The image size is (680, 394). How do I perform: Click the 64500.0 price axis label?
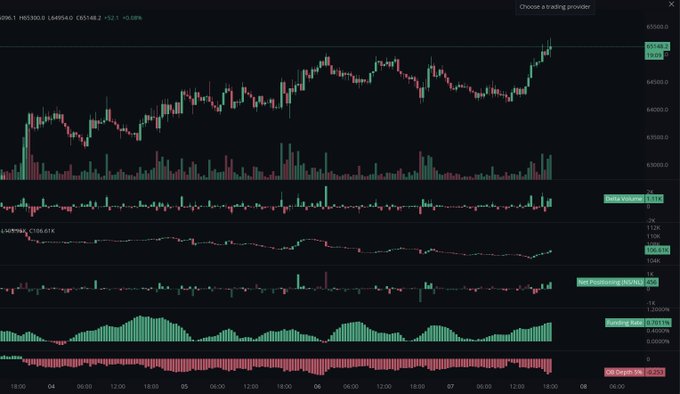(657, 82)
